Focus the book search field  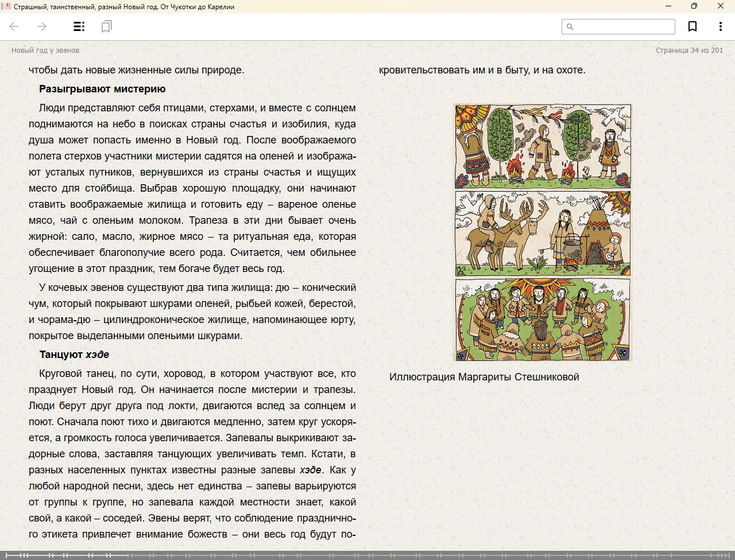click(623, 27)
